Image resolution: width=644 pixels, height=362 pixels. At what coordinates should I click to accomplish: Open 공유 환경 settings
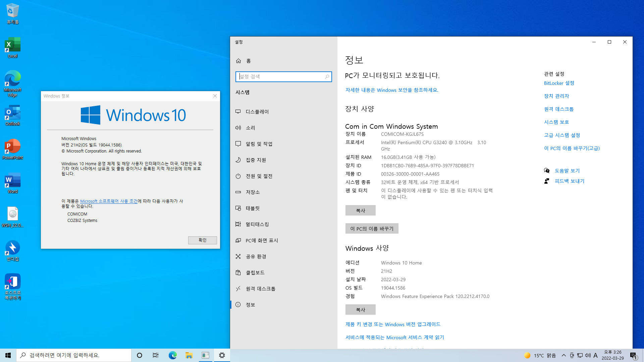pos(283,256)
